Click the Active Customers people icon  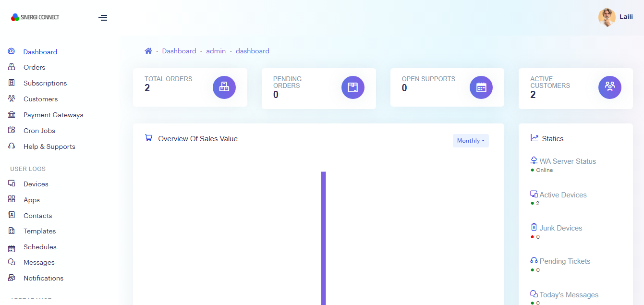click(x=610, y=87)
